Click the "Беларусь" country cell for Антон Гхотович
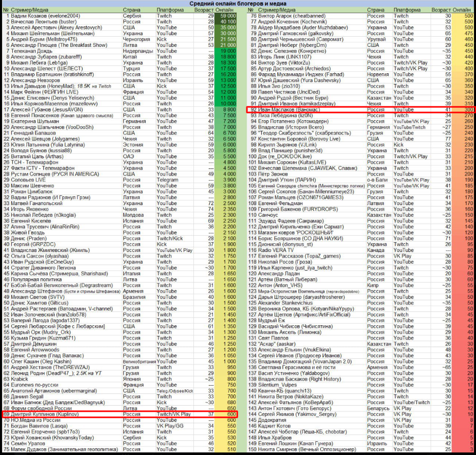Image resolution: width=476 pixels, height=455 pixels. pyautogui.click(x=378, y=408)
